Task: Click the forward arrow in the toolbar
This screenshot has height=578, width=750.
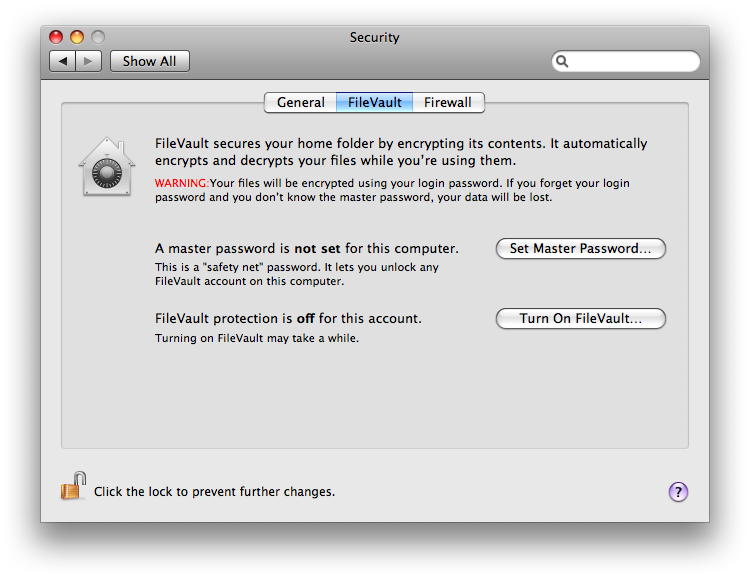Action: pyautogui.click(x=88, y=61)
